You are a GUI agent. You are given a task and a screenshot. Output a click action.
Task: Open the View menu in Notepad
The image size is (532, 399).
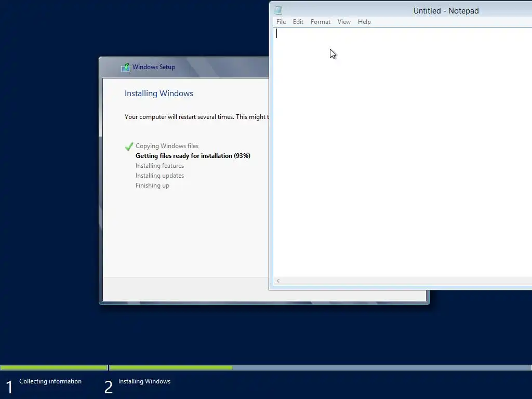click(x=344, y=22)
